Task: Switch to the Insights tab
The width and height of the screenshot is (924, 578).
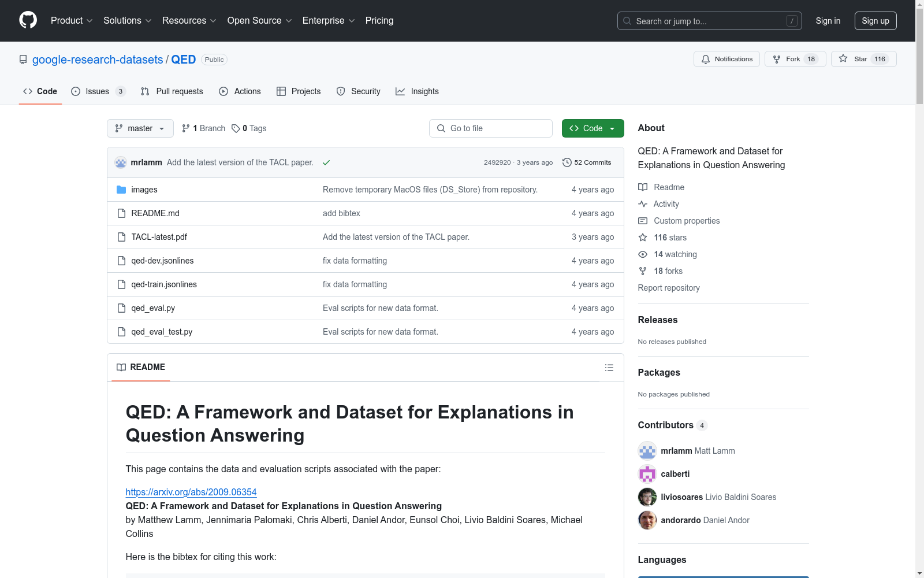Action: [417, 91]
